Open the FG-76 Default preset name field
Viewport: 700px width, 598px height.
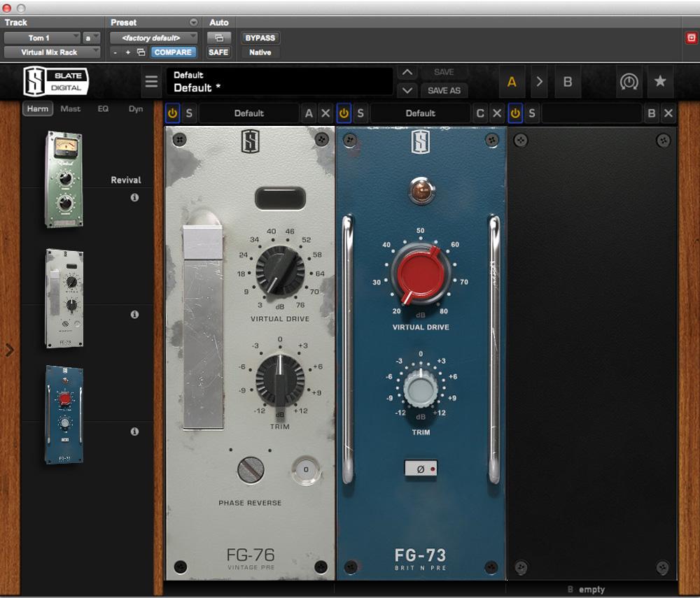pyautogui.click(x=249, y=113)
